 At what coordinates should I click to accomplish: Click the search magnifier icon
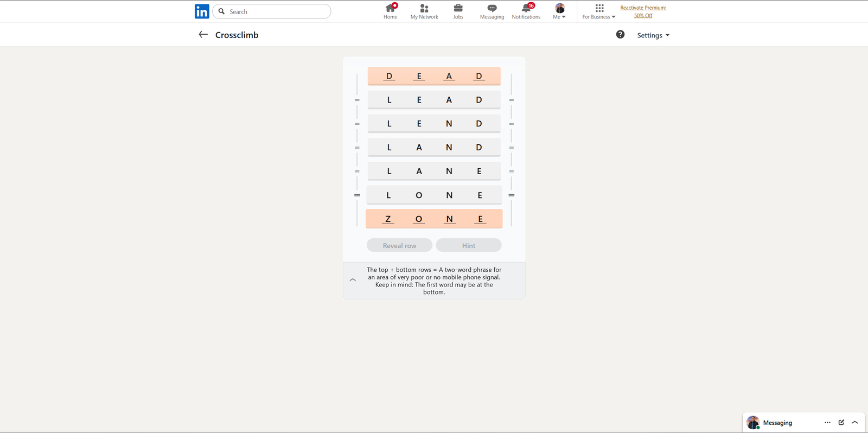(x=221, y=11)
